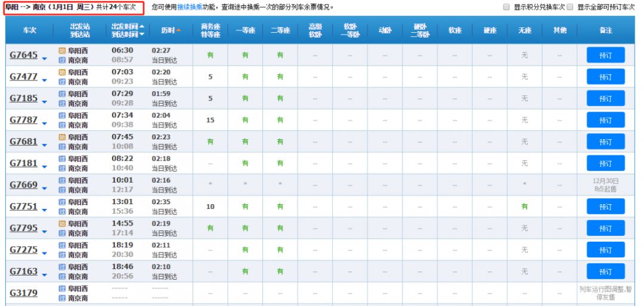
Task: Click the 阜阳西 station icon in row G7795
Action: pyautogui.click(x=62, y=224)
